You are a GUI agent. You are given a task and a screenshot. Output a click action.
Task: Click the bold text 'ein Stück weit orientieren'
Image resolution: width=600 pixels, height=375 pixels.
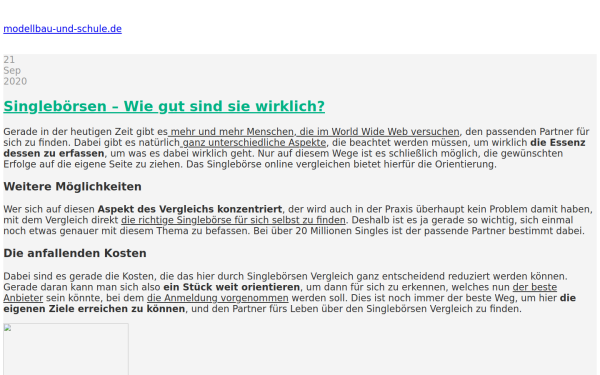(x=232, y=287)
